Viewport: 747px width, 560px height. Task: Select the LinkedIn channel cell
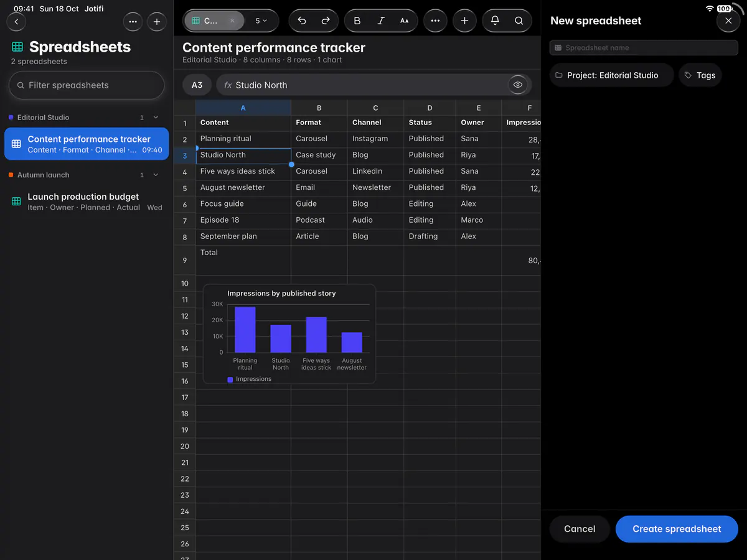376,171
